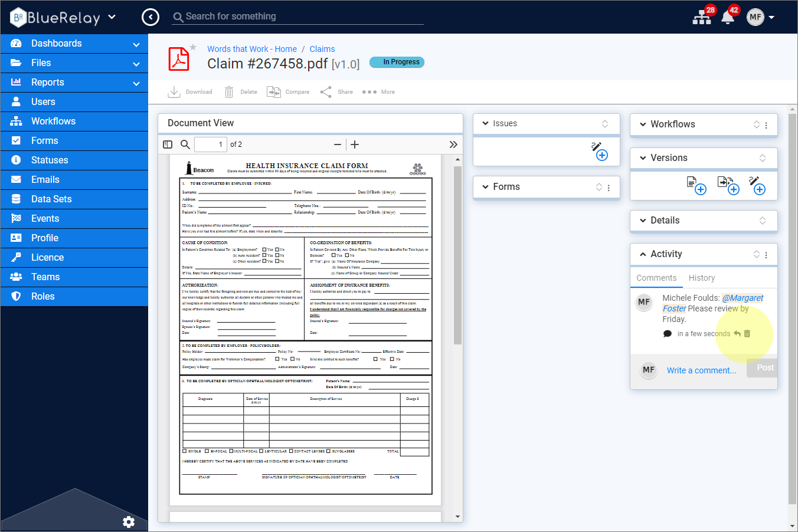Click the PDF page number field

point(211,145)
